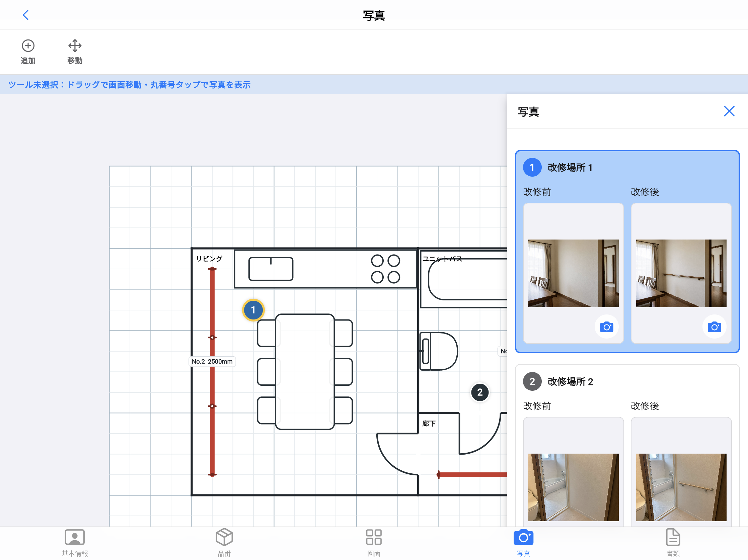Switch to the 品番 tab

point(224,543)
